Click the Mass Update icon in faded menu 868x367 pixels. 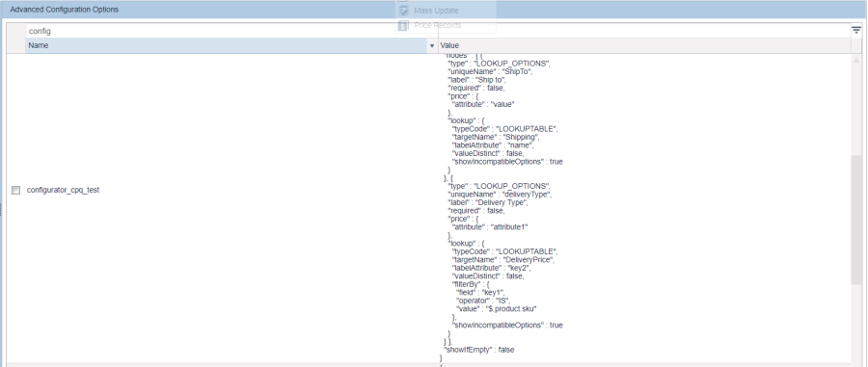click(403, 11)
